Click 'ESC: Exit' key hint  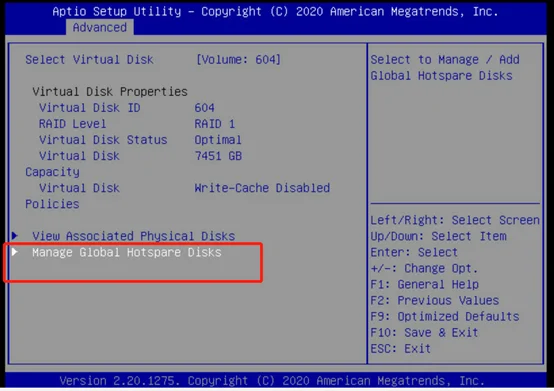point(401,349)
